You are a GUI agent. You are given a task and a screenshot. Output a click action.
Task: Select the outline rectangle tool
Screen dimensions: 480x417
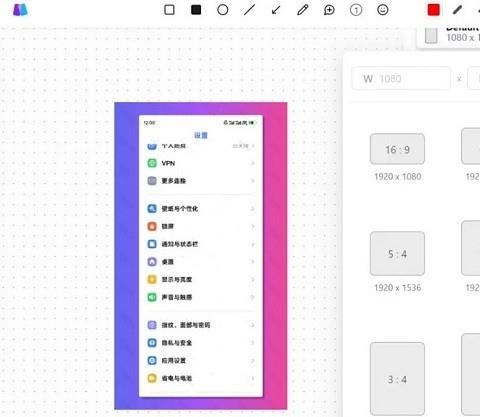click(169, 10)
